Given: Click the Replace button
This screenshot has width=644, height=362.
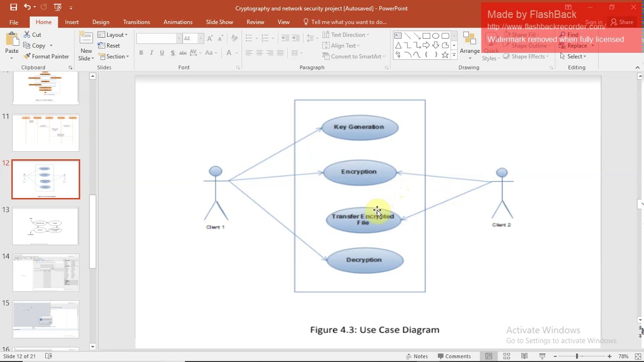Looking at the screenshot, I should pos(577,45).
